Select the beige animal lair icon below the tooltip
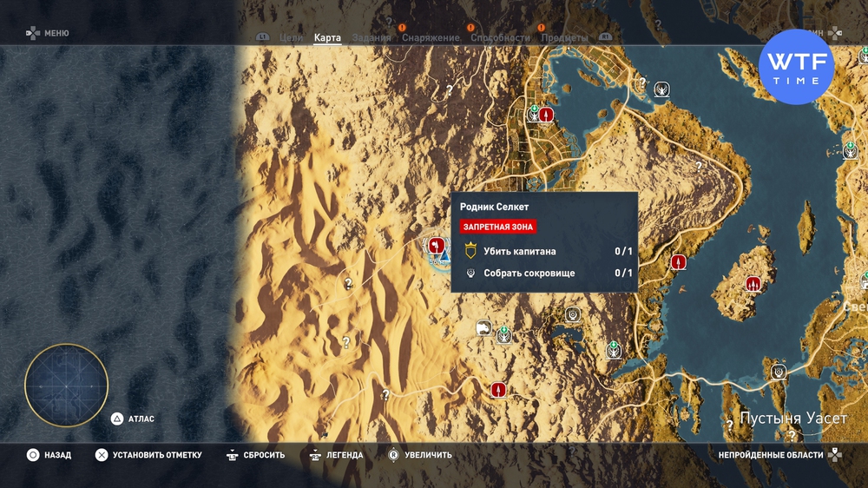 pos(483,328)
